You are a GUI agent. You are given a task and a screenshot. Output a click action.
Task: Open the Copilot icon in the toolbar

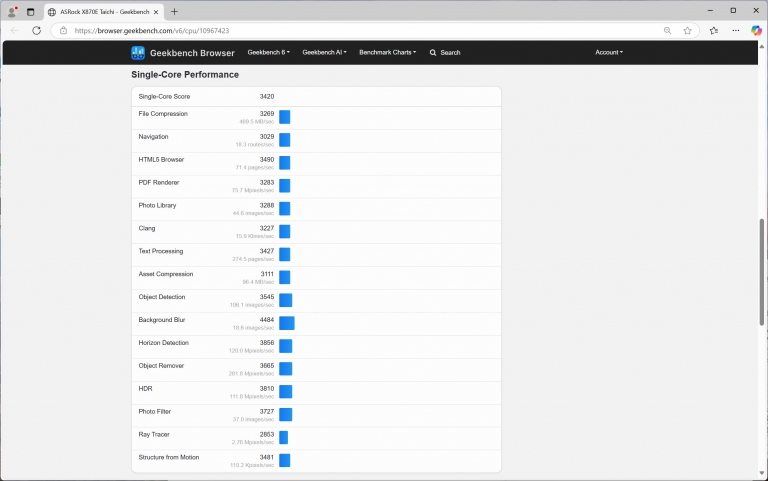756,30
